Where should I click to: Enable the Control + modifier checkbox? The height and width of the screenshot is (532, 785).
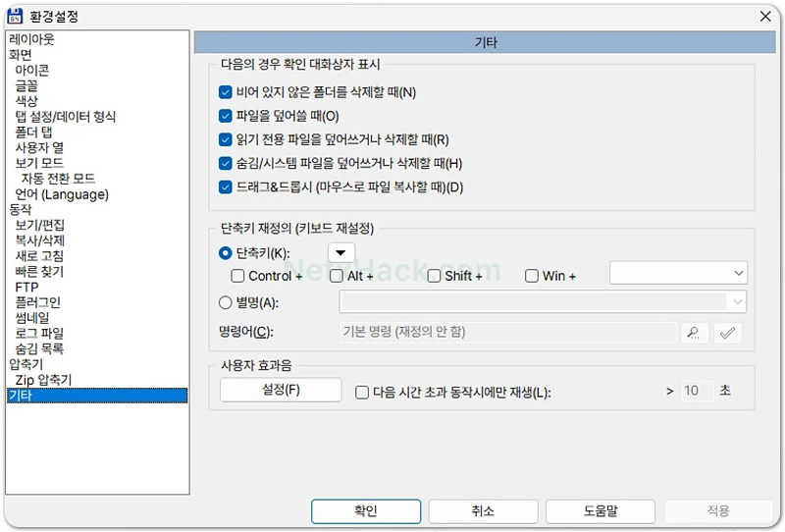[x=237, y=276]
